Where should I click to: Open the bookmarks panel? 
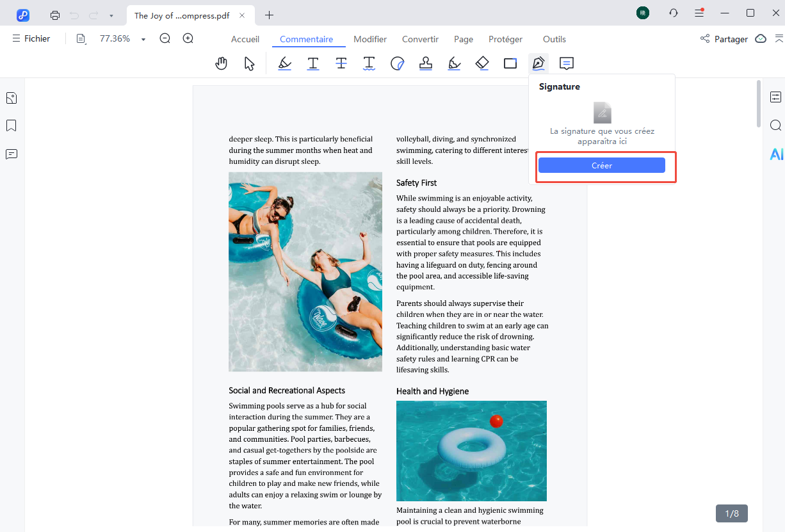coord(12,125)
